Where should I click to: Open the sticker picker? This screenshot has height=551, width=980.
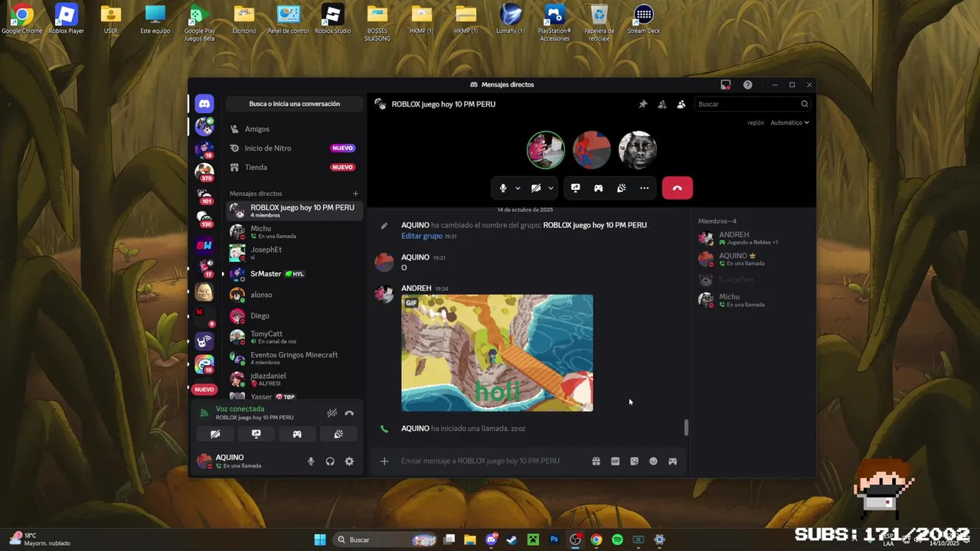(x=634, y=461)
